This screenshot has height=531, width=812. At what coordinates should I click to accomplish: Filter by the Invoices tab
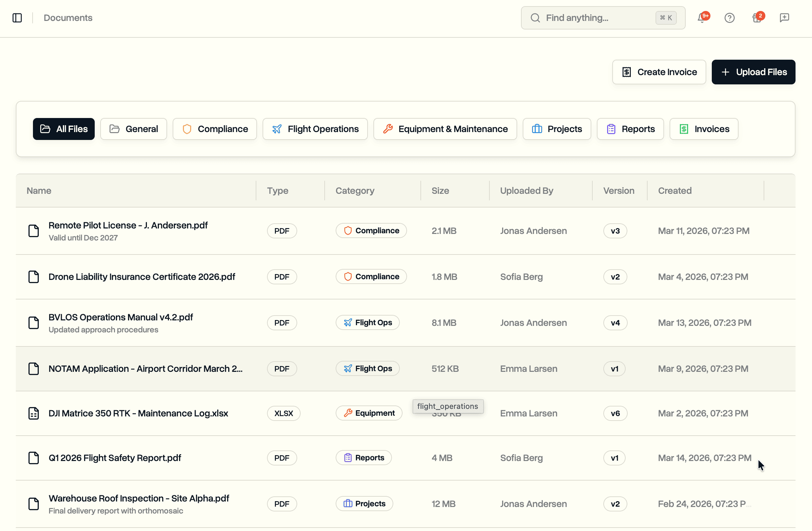(x=704, y=129)
